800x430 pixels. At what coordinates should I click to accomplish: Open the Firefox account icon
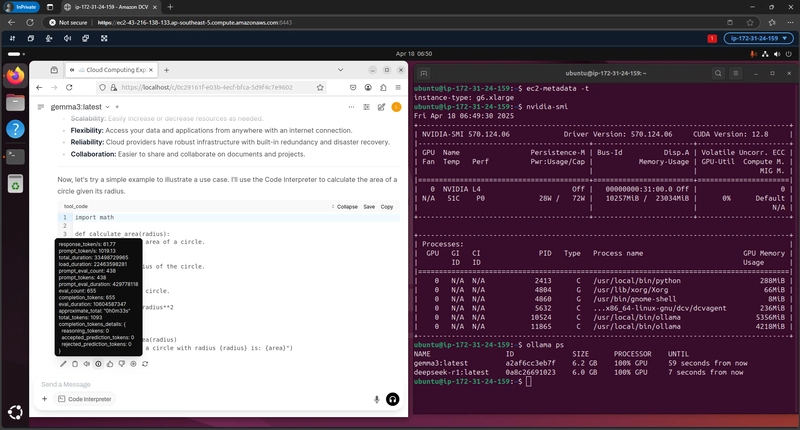point(368,87)
